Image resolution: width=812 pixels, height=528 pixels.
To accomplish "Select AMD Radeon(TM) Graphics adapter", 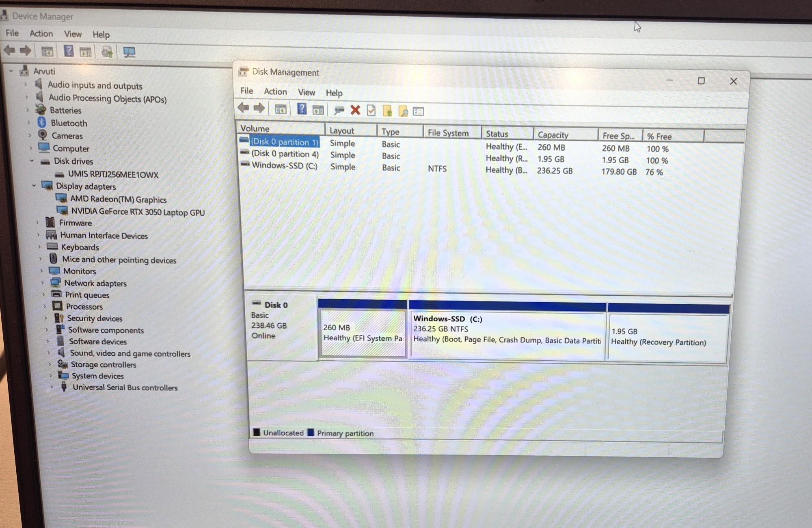I will (118, 199).
